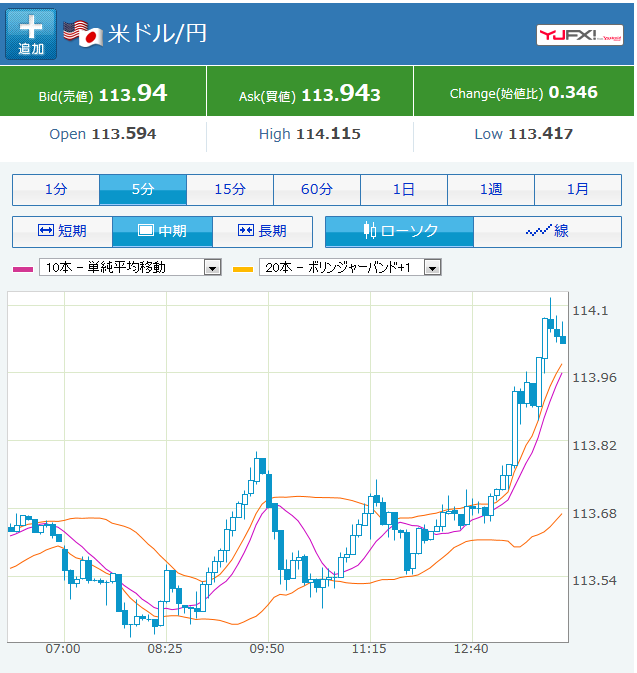Viewport: 637px width, 673px height.
Task: Click dropdown arrow of 単純平均移動 selector
Action: pos(212,268)
